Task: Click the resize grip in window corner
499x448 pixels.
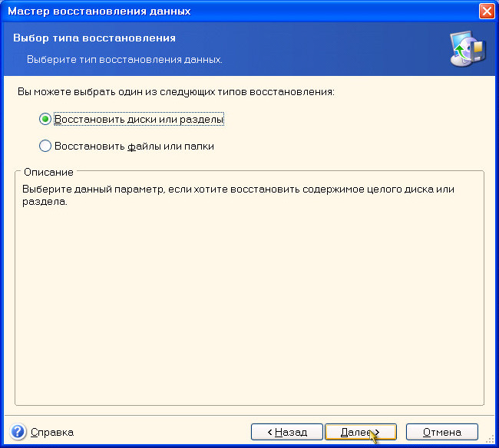Action: 490,440
